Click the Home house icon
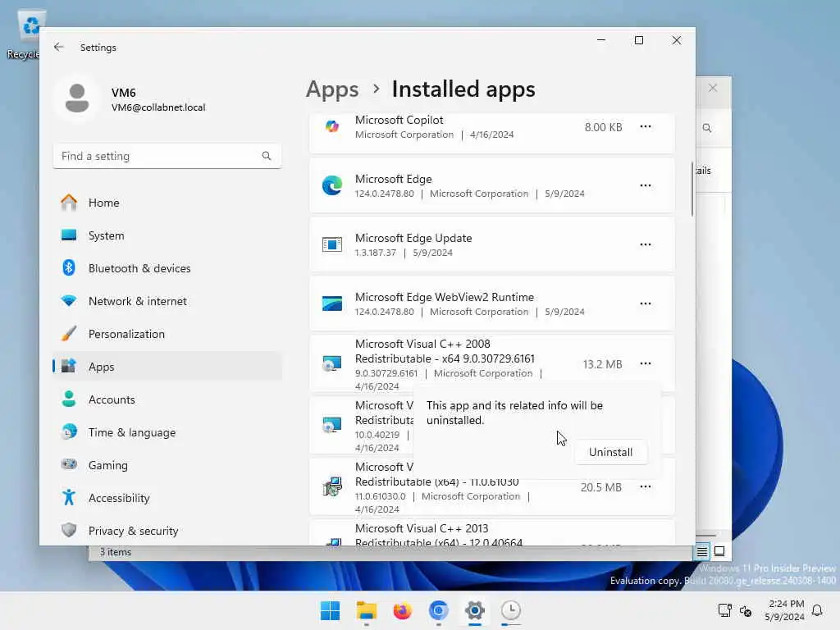 [x=69, y=203]
